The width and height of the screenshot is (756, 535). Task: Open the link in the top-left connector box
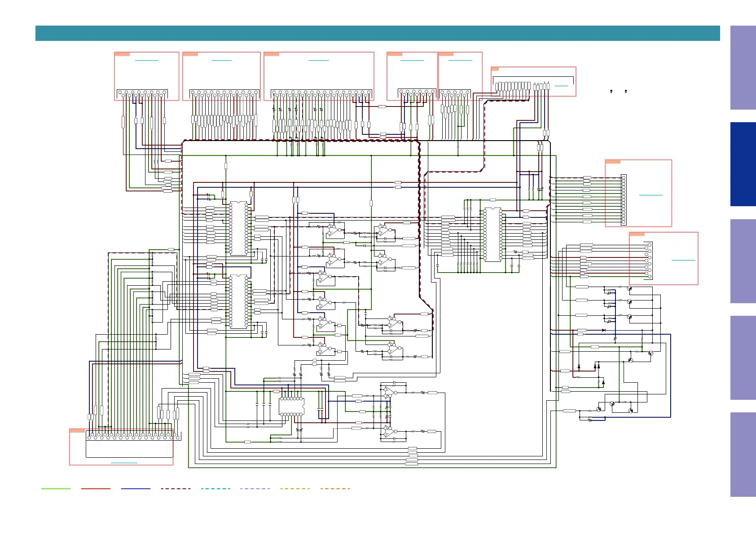tap(146, 60)
